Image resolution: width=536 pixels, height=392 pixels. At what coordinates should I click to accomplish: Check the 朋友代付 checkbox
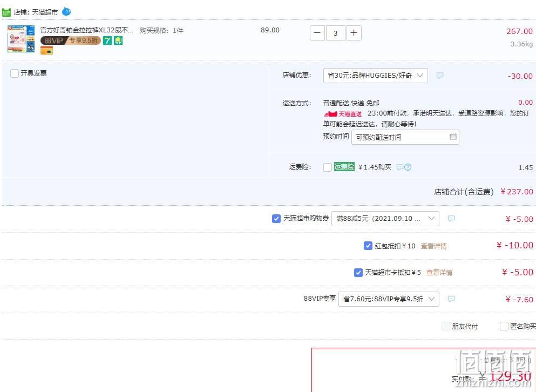[446, 326]
